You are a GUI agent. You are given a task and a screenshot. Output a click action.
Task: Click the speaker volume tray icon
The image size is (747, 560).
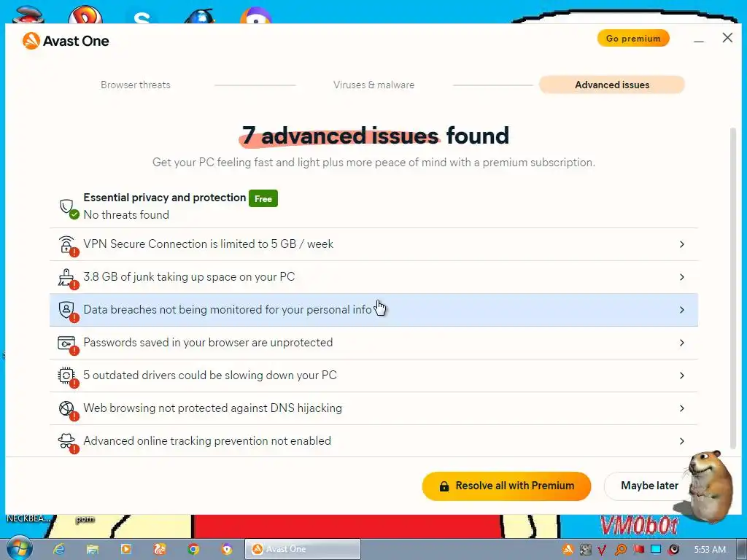coord(673,550)
